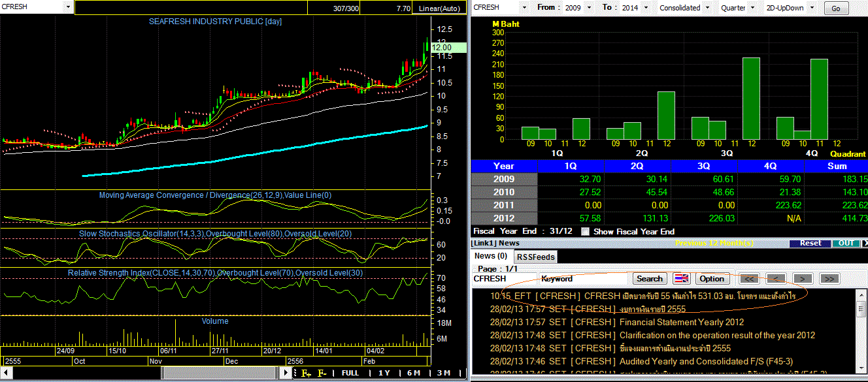868x382 pixels.
Task: Click the news Search button
Action: 650,279
